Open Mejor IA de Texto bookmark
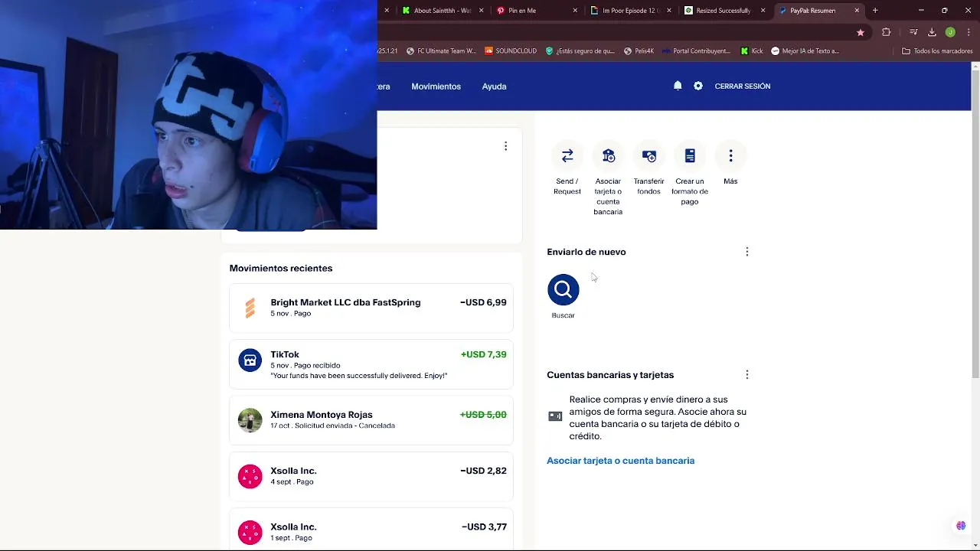980x551 pixels. click(x=805, y=51)
